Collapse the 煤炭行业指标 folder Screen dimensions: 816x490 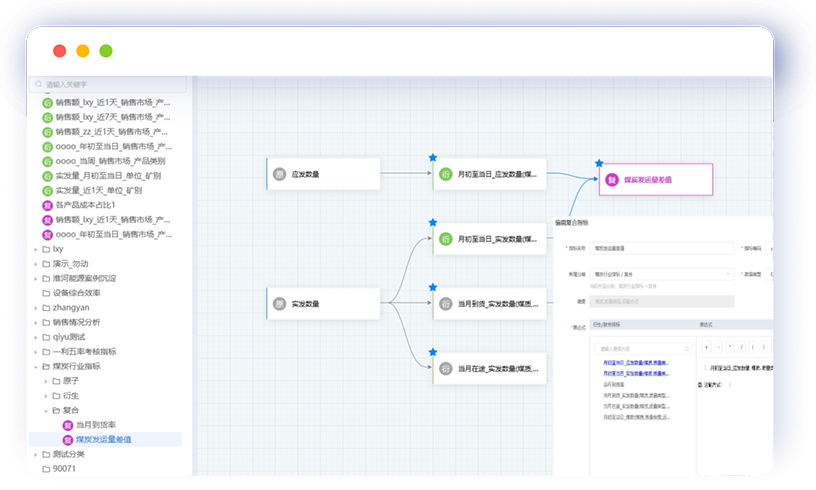35,367
